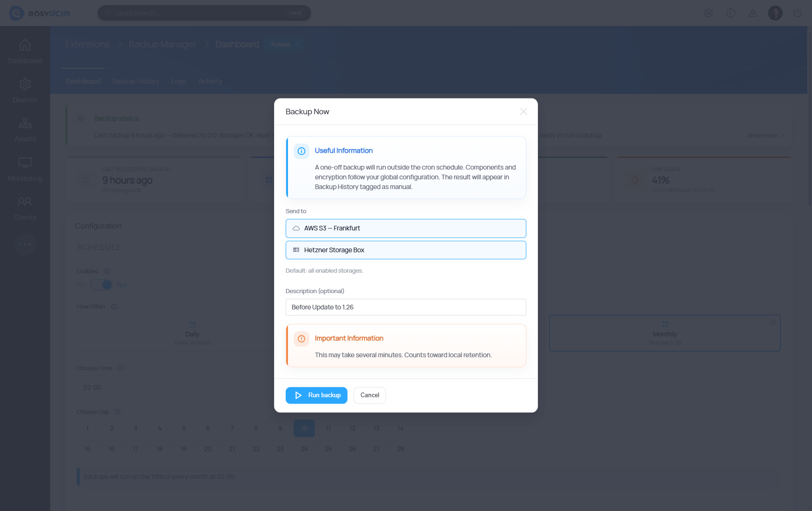The height and width of the screenshot is (511, 812).
Task: Open Assets in the sidebar
Action: pyautogui.click(x=25, y=130)
